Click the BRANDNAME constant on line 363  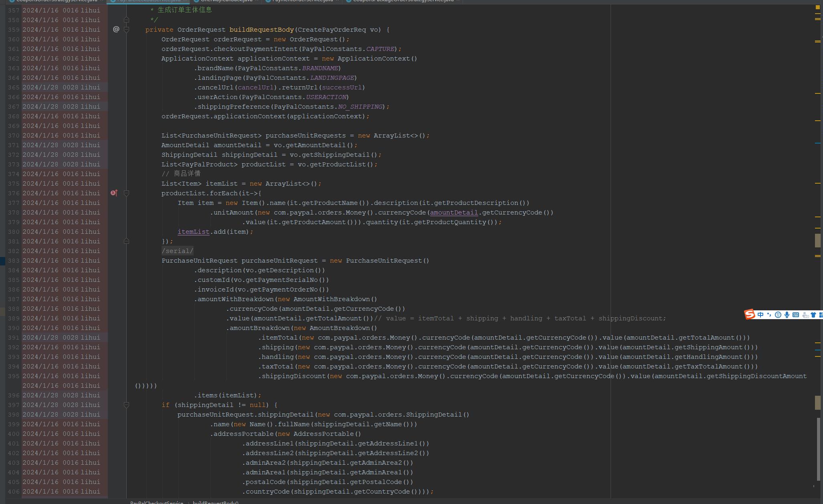(320, 68)
